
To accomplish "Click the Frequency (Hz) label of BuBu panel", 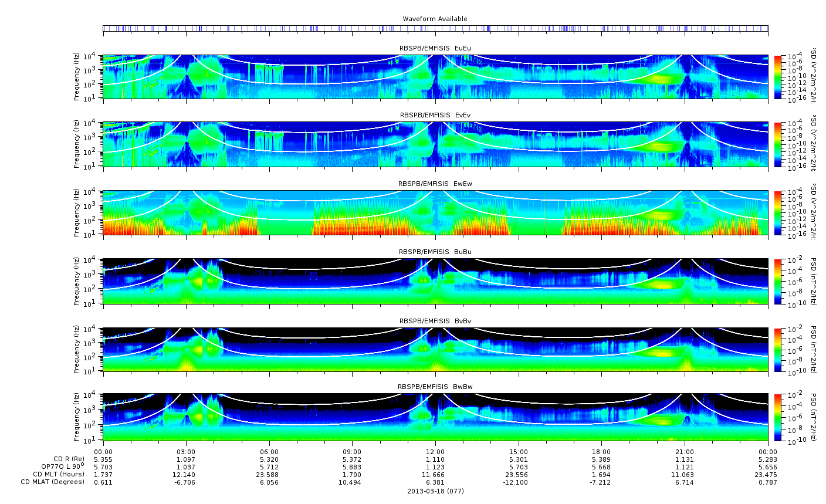I will (x=77, y=281).
